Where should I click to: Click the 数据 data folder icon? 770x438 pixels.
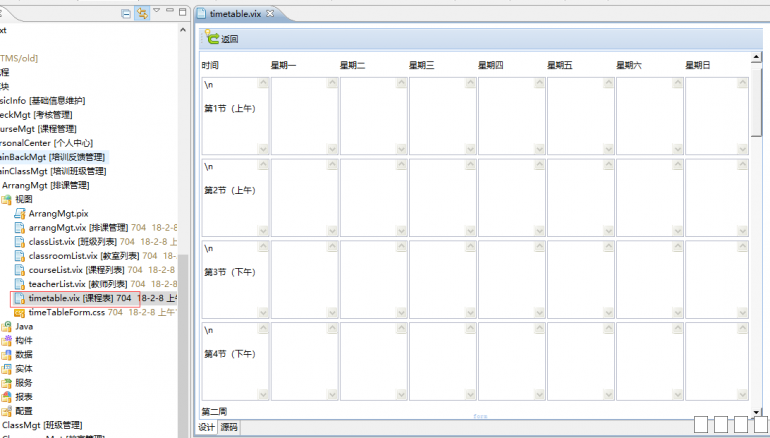click(8, 354)
